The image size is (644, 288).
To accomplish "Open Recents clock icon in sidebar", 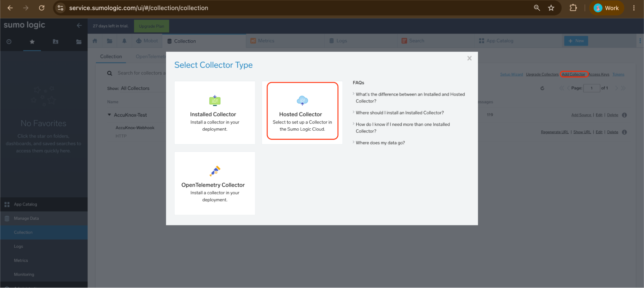I will (x=9, y=42).
